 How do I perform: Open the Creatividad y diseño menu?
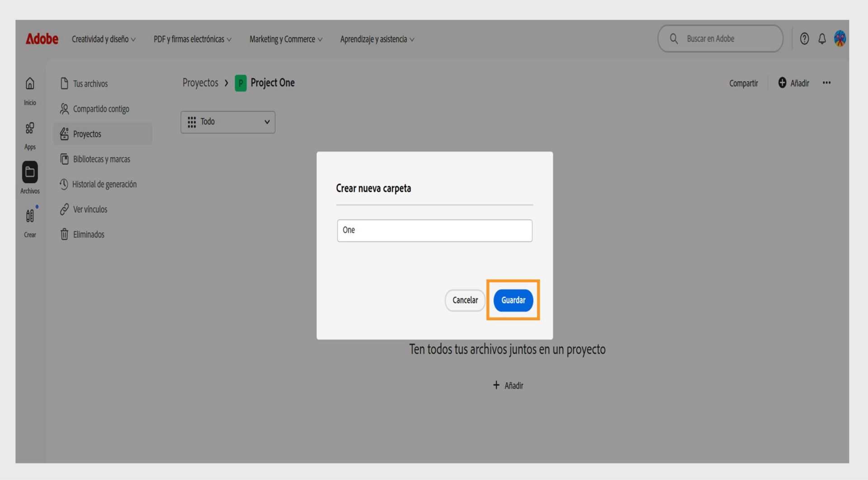103,39
